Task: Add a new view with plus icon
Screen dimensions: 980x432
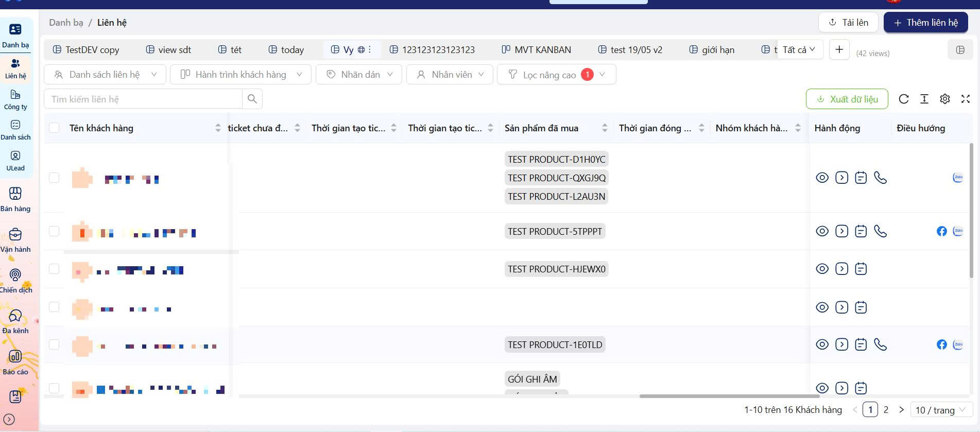Action: coord(839,49)
